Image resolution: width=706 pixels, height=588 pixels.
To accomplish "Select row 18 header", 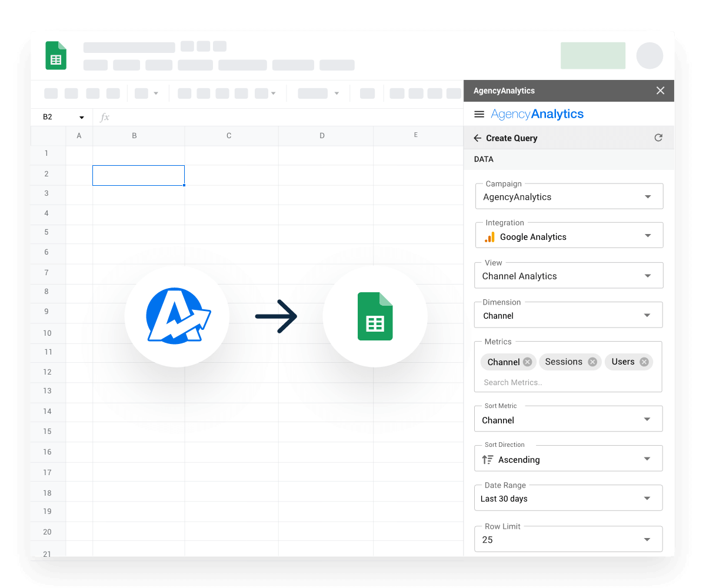I will 47,493.
